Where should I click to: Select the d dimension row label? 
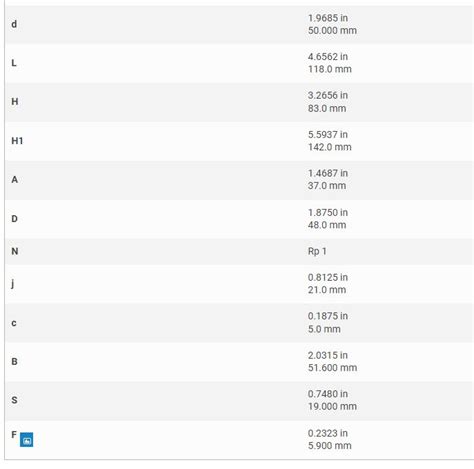pos(14,24)
